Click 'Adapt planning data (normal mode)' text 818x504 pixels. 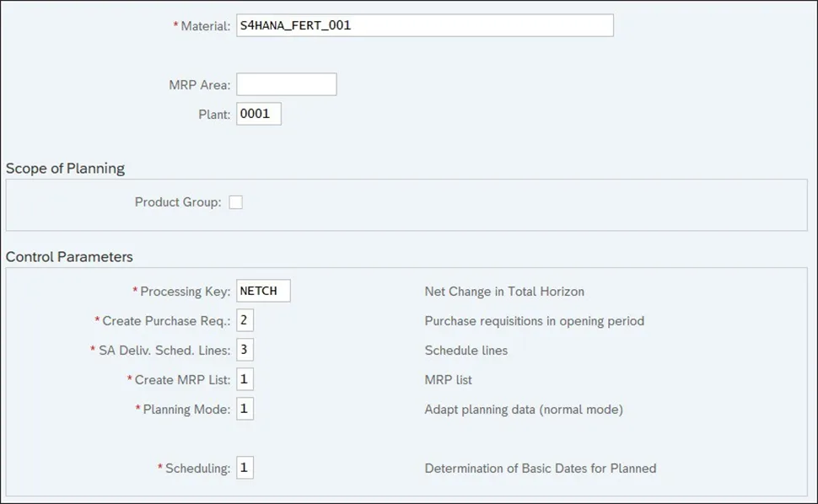[524, 410]
